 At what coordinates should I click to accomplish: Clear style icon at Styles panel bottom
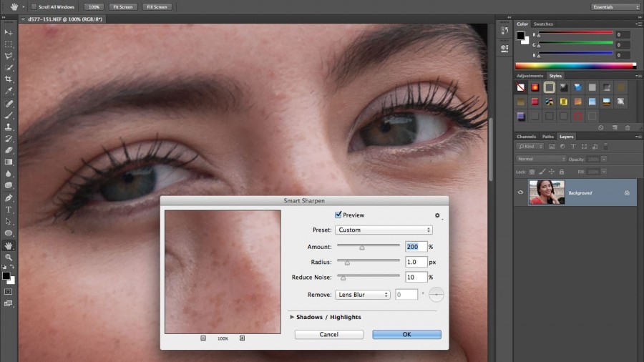click(601, 127)
